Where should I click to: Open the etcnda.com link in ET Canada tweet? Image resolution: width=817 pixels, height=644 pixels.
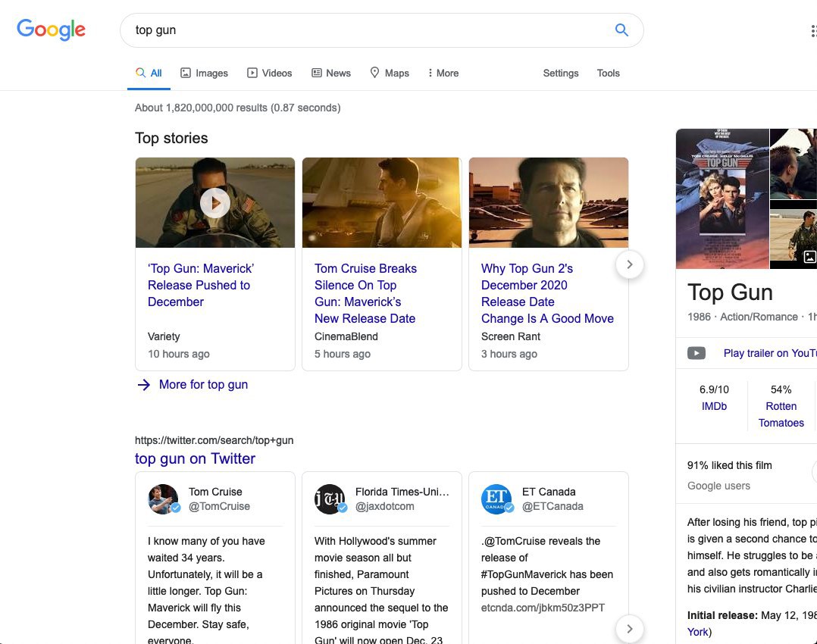543,608
